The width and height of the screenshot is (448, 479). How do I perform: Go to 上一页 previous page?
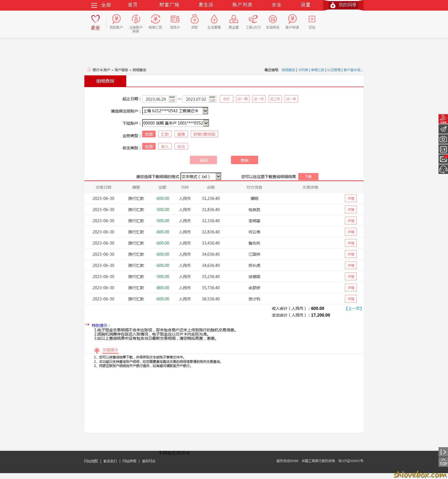click(x=354, y=308)
